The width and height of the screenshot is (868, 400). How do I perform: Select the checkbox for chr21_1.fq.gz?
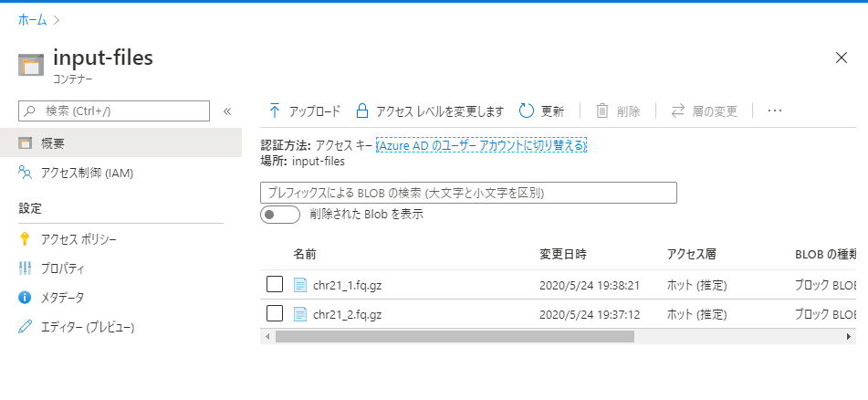[x=275, y=285]
